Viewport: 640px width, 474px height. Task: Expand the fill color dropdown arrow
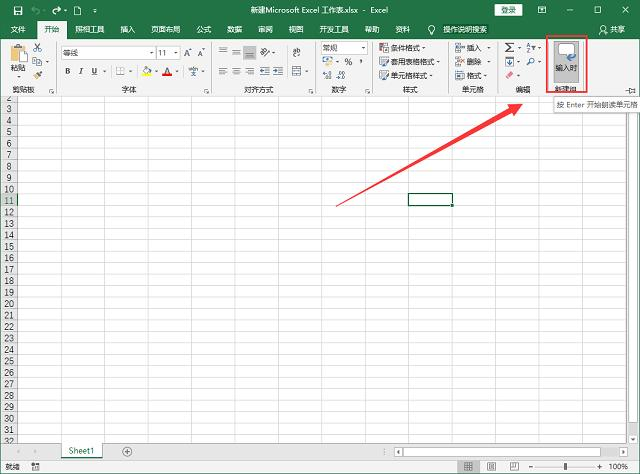(156, 71)
